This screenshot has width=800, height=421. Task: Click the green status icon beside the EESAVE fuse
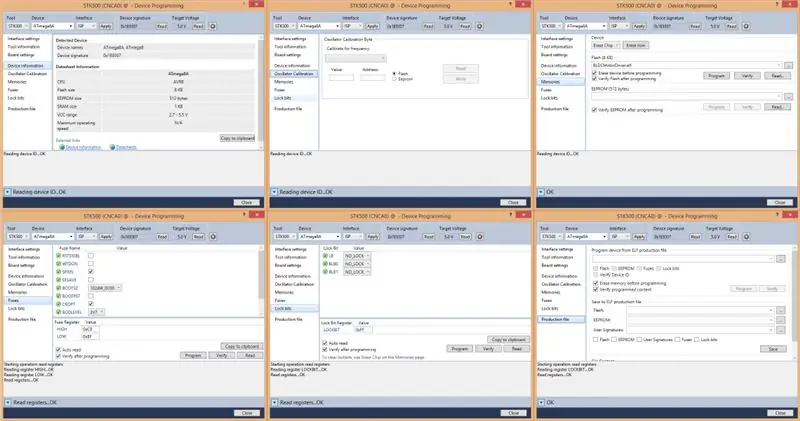coord(59,280)
